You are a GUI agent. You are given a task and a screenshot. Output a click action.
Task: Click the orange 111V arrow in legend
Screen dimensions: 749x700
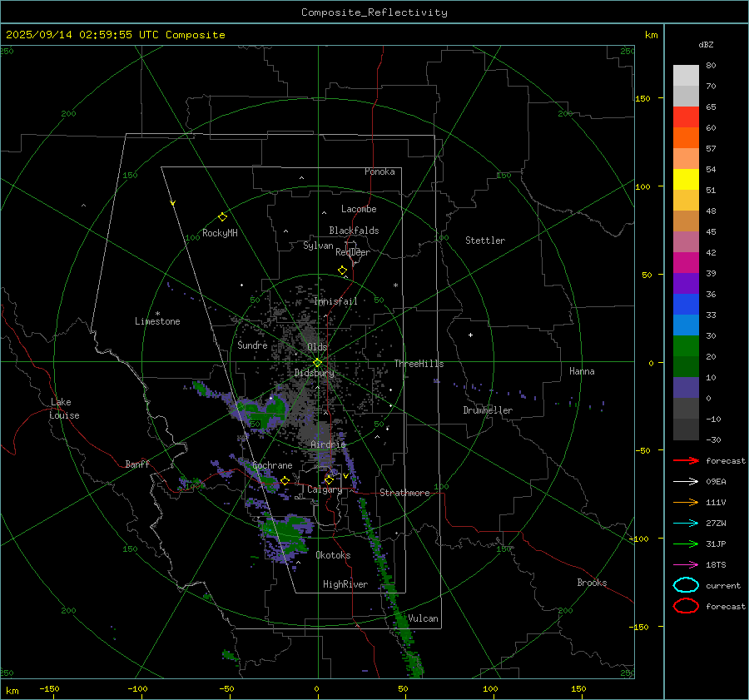tap(686, 502)
